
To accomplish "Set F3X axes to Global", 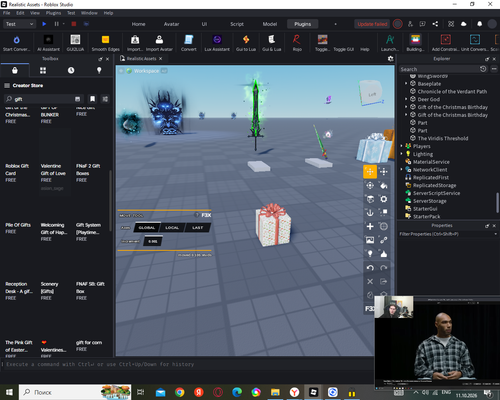I will (147, 228).
